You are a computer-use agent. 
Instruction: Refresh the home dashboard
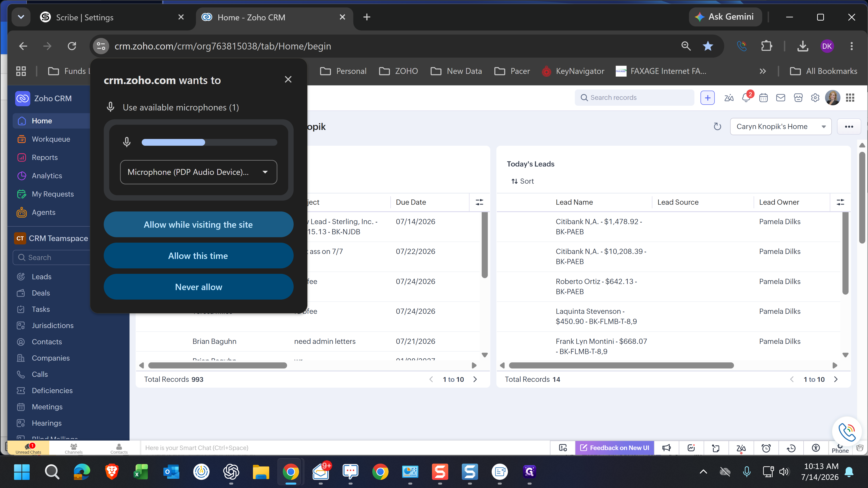(x=717, y=127)
